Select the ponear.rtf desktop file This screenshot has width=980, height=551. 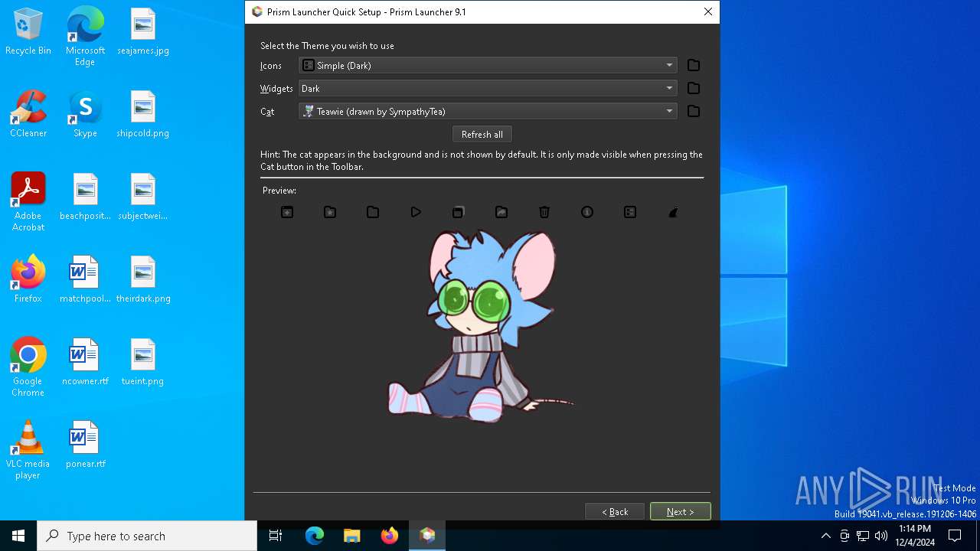85,445
